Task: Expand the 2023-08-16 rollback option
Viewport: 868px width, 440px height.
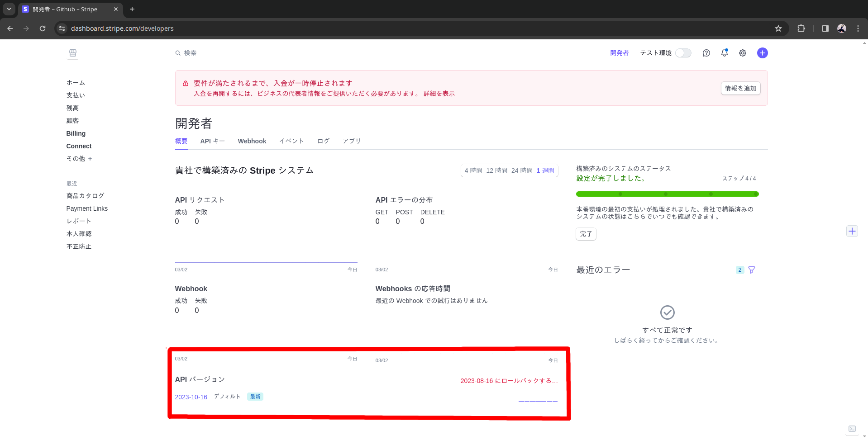Action: tap(509, 381)
